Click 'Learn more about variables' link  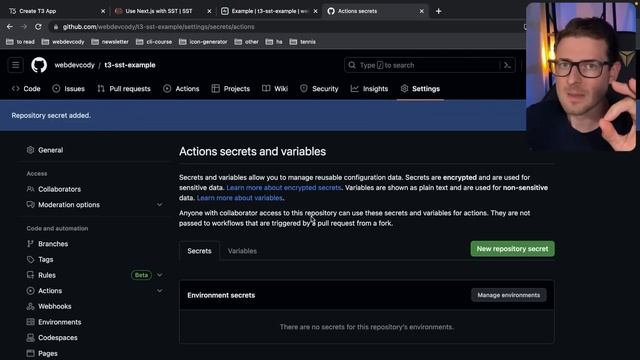[240, 198]
